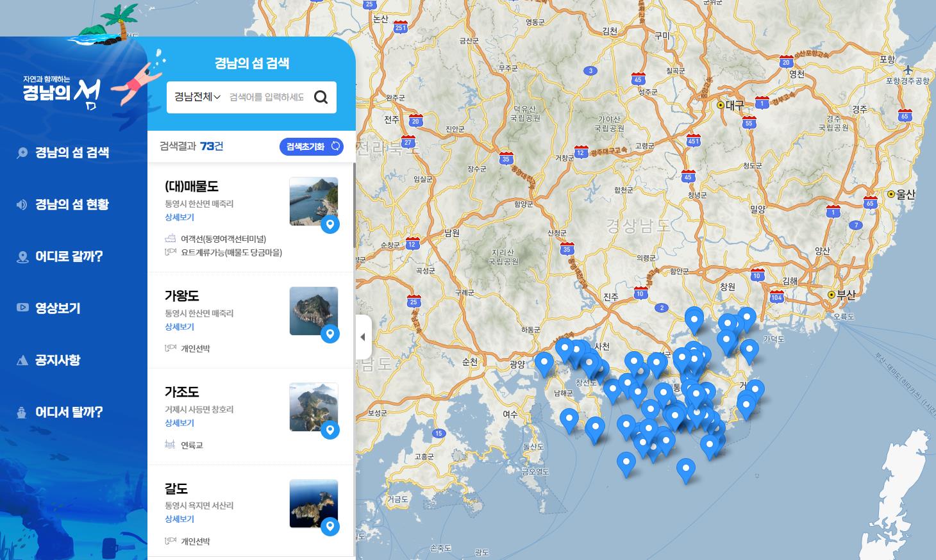Screen dimensions: 936x560
Task: Open the 가조도 thumbnail photo
Action: pyautogui.click(x=313, y=407)
